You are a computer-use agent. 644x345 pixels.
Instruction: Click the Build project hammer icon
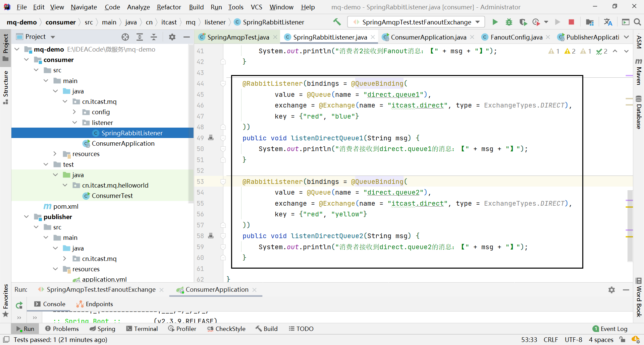337,22
